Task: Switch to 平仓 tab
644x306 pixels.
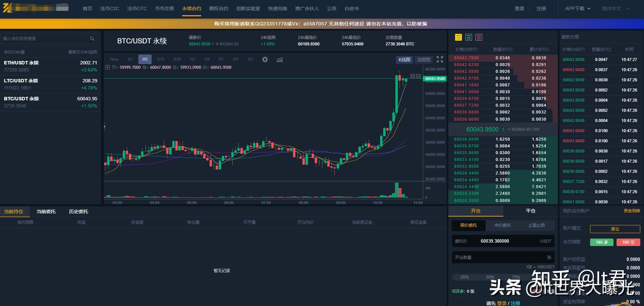Action: pyautogui.click(x=531, y=211)
